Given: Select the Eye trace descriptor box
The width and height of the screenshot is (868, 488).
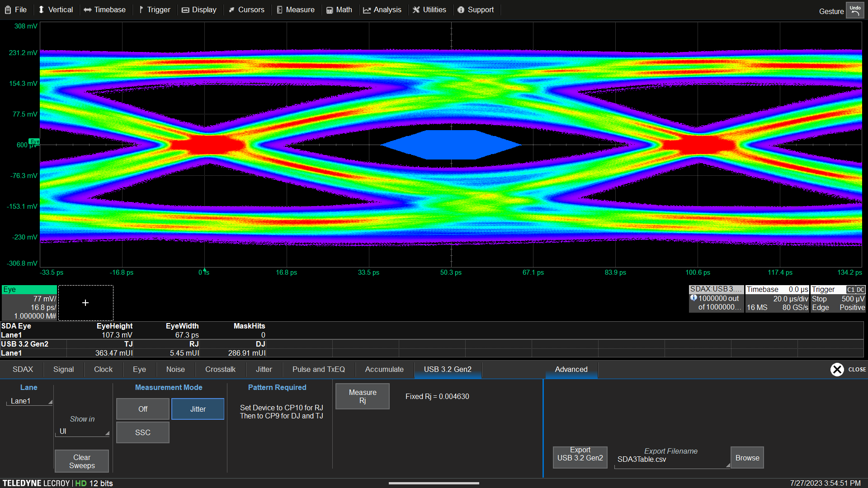Looking at the screenshot, I should coord(29,302).
